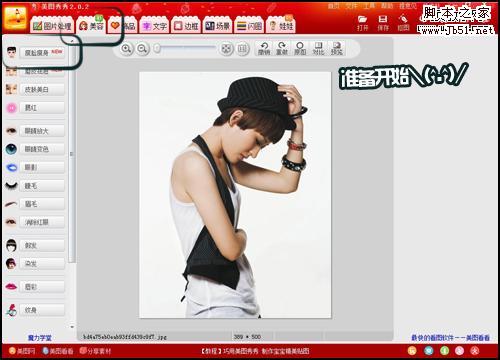Click the face icon beside 瘦脸瘦身
Viewport: 500px width, 360px height.
coord(12,52)
